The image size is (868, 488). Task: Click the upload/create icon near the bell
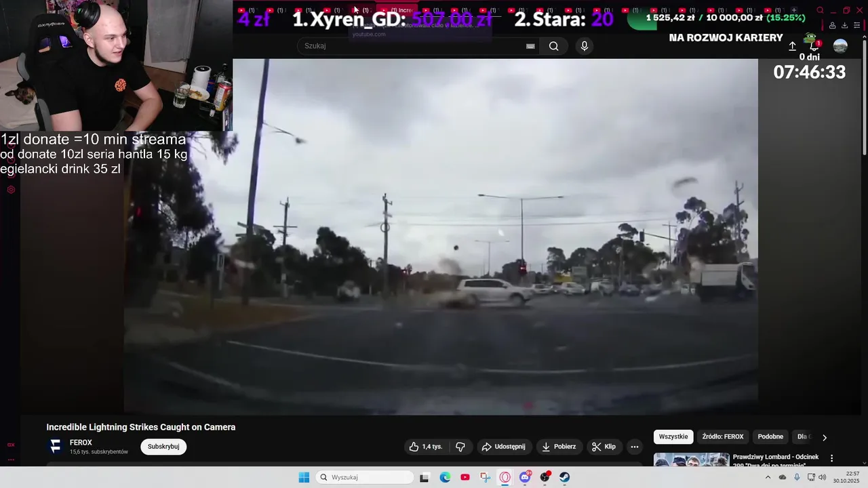tap(792, 46)
